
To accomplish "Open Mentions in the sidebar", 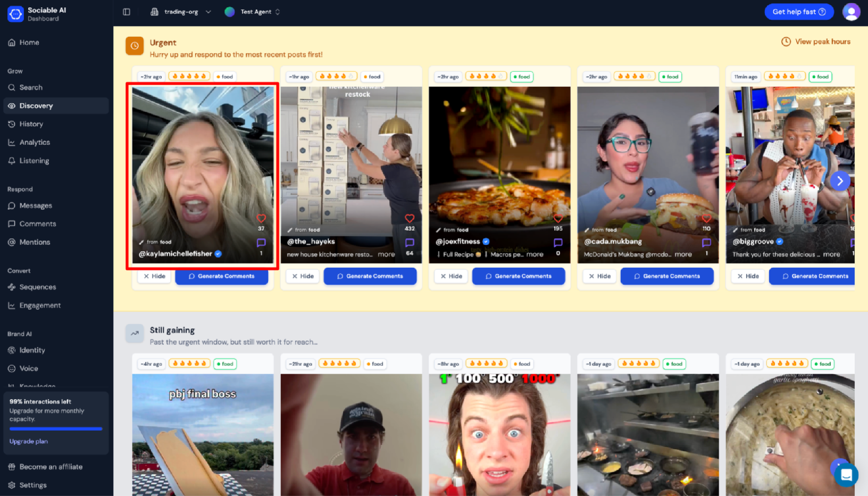I will (56, 242).
